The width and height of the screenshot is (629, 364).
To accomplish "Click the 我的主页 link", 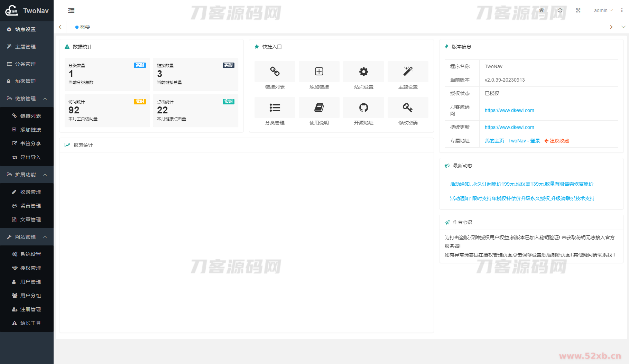I will point(494,141).
